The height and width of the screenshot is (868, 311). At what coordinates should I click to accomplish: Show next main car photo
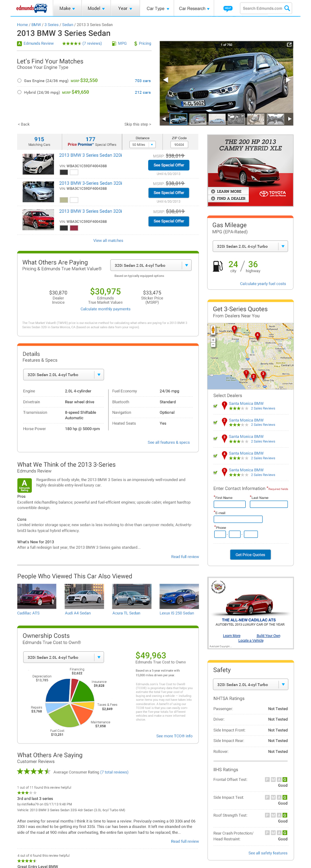[289, 79]
